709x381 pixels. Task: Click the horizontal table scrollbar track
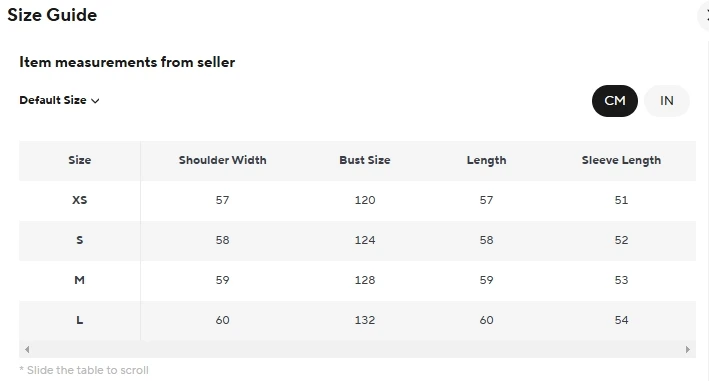tap(357, 349)
